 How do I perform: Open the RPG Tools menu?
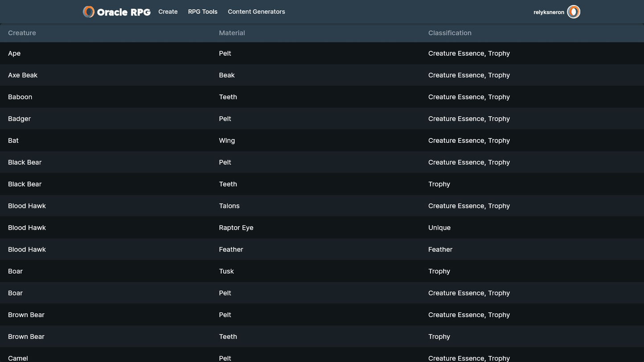coord(203,12)
